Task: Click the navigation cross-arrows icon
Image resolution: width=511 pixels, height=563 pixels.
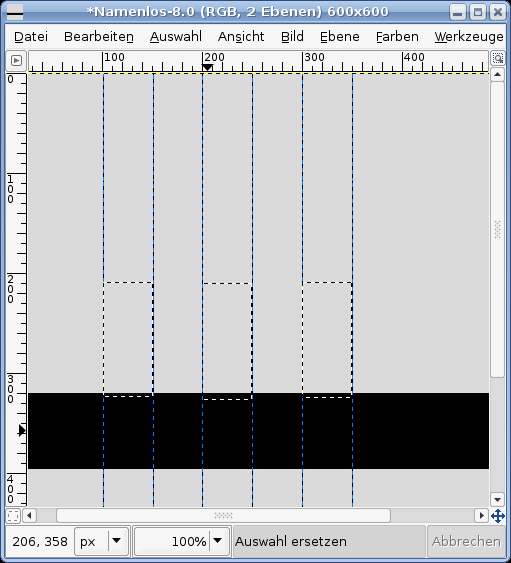Action: pyautogui.click(x=498, y=516)
